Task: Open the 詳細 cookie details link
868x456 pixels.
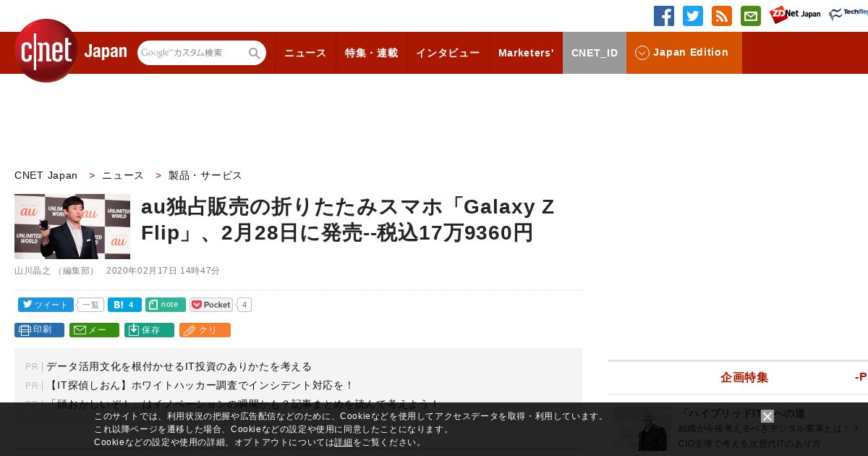Action: 344,442
